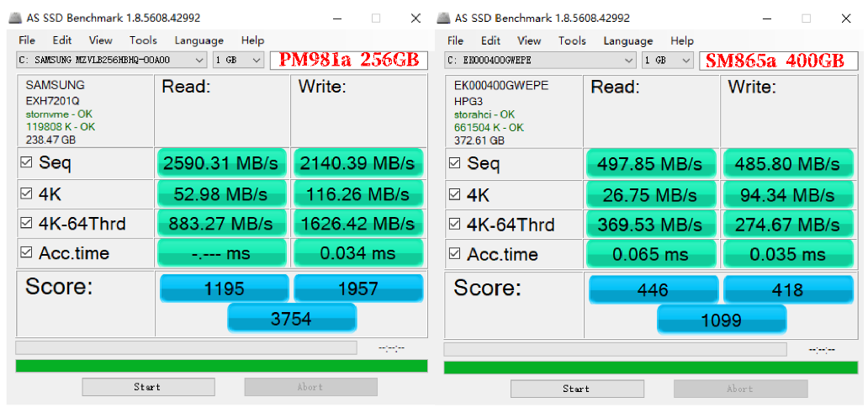Click the 116.26 MB/s 4K write result
868x413 pixels.
358,193
